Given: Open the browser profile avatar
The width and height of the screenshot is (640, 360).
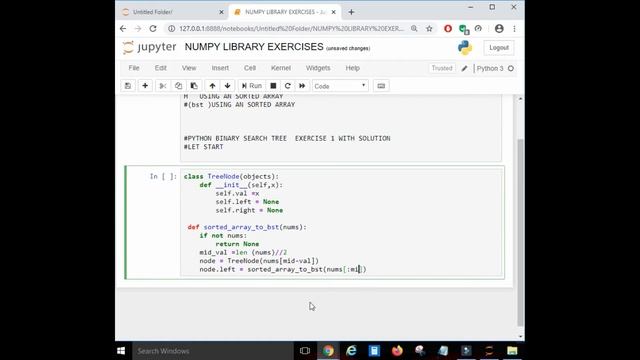Looking at the screenshot, I should pos(499,29).
